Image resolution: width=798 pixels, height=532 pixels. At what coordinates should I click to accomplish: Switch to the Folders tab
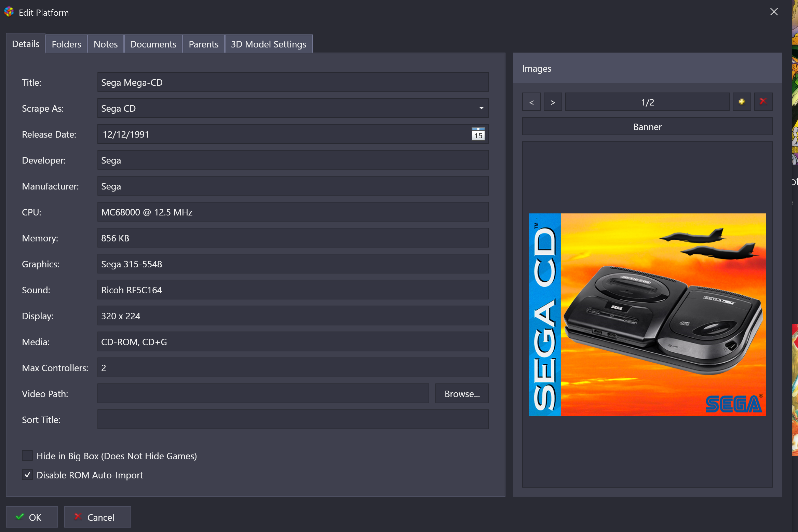click(x=66, y=44)
